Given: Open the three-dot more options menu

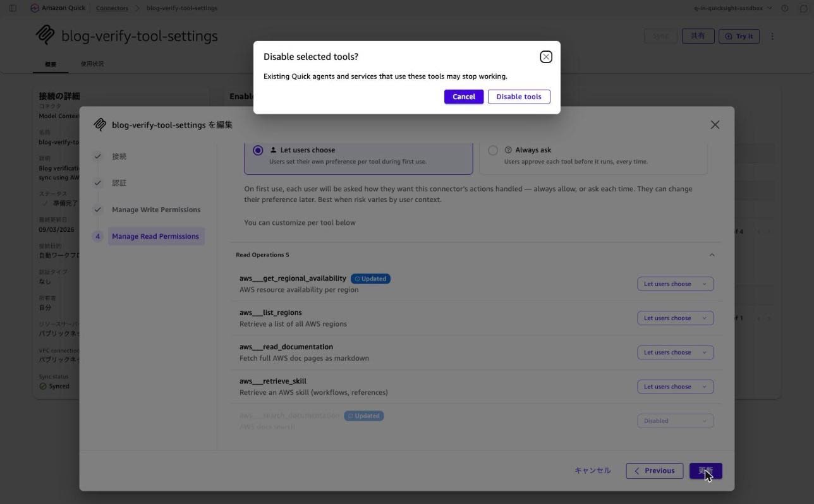Looking at the screenshot, I should click(772, 36).
